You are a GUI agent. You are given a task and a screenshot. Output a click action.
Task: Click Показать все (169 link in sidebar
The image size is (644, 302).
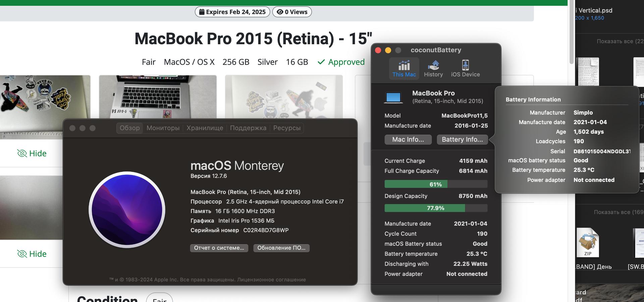click(x=619, y=212)
